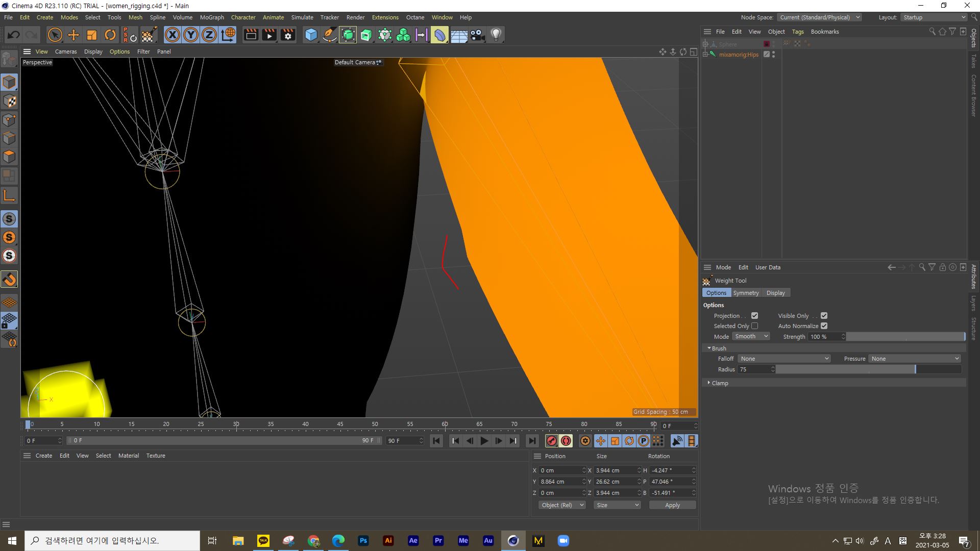Step to the previous frame
The width and height of the screenshot is (980, 551).
click(x=470, y=441)
